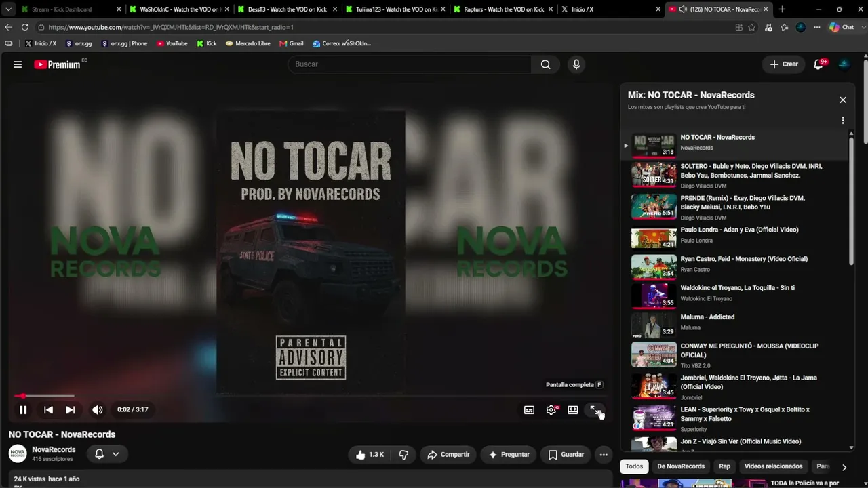Play Paulo Londra - Adan y Eva

[736, 238]
